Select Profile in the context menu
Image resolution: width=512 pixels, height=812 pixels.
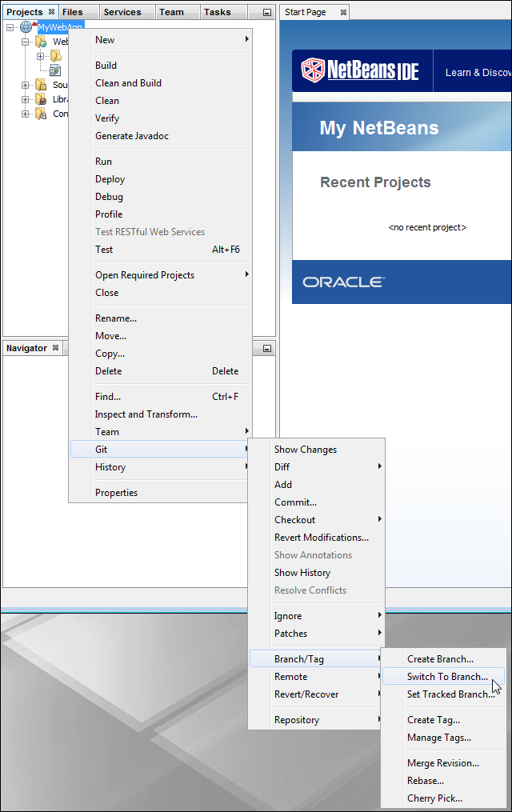pyautogui.click(x=161, y=214)
